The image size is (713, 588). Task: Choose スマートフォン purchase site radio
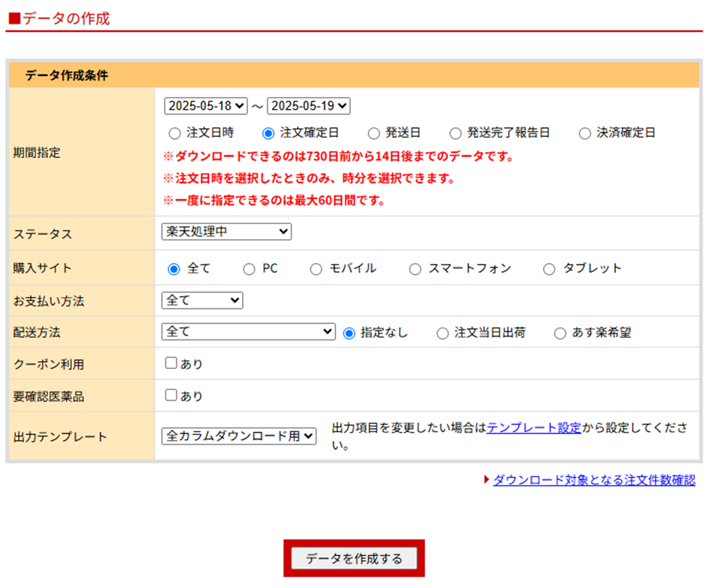(415, 269)
